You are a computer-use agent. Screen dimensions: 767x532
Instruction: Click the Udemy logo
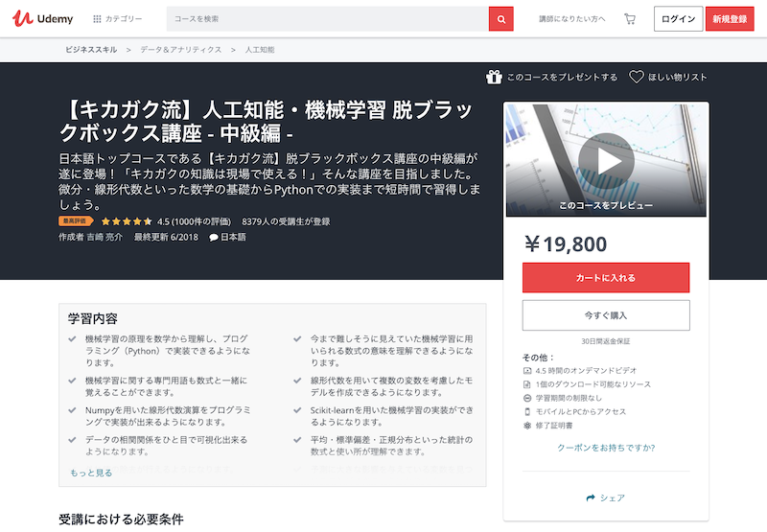click(42, 18)
